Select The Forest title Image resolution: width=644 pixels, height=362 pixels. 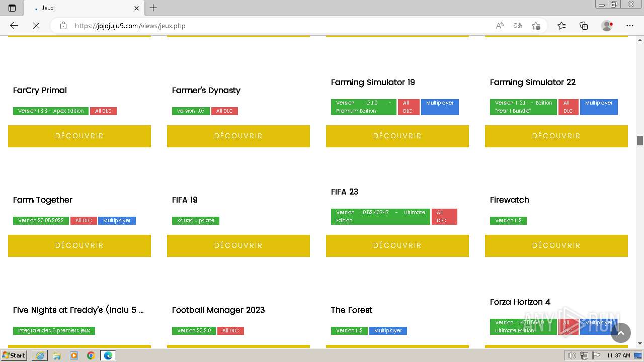point(352,310)
